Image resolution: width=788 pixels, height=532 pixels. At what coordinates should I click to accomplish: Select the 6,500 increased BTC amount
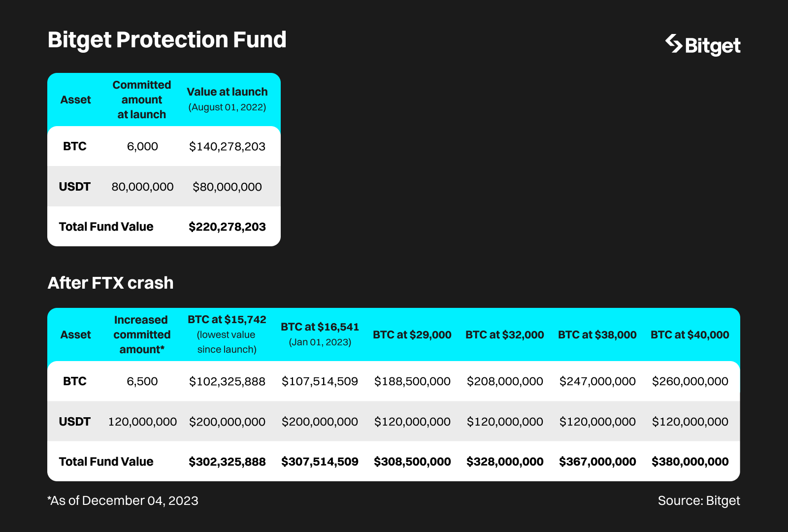(x=142, y=381)
